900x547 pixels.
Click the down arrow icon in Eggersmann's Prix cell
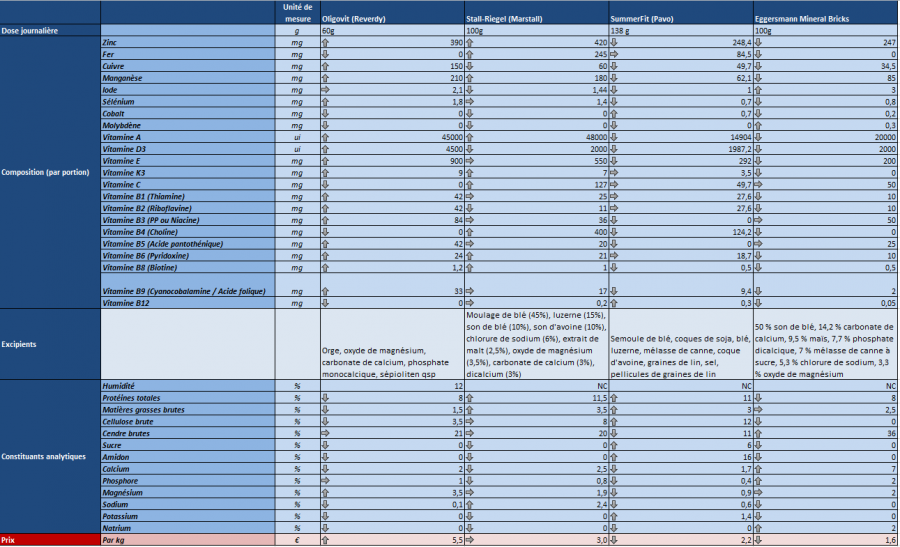coord(759,540)
